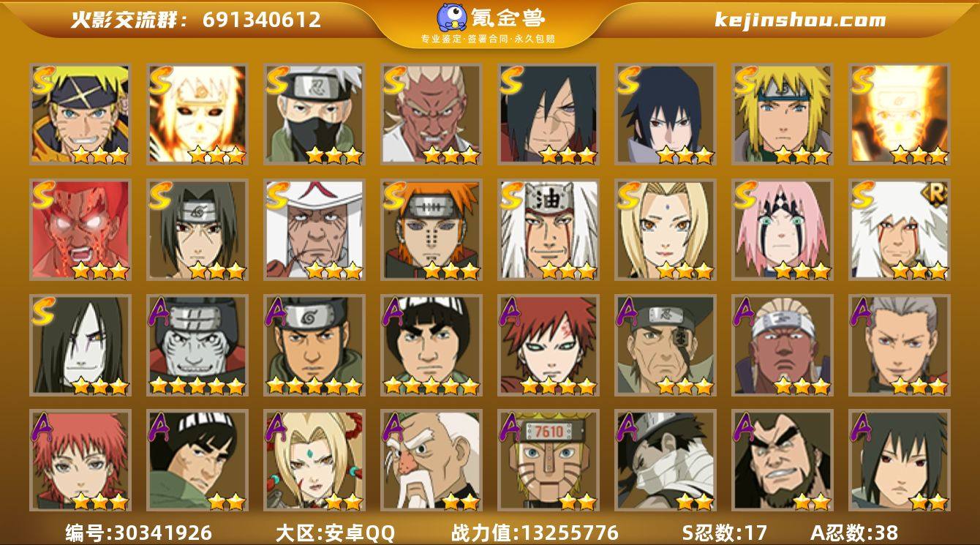This screenshot has height=545, width=980.
Task: Select Jiraiya card with oil headband
Action: (x=548, y=230)
